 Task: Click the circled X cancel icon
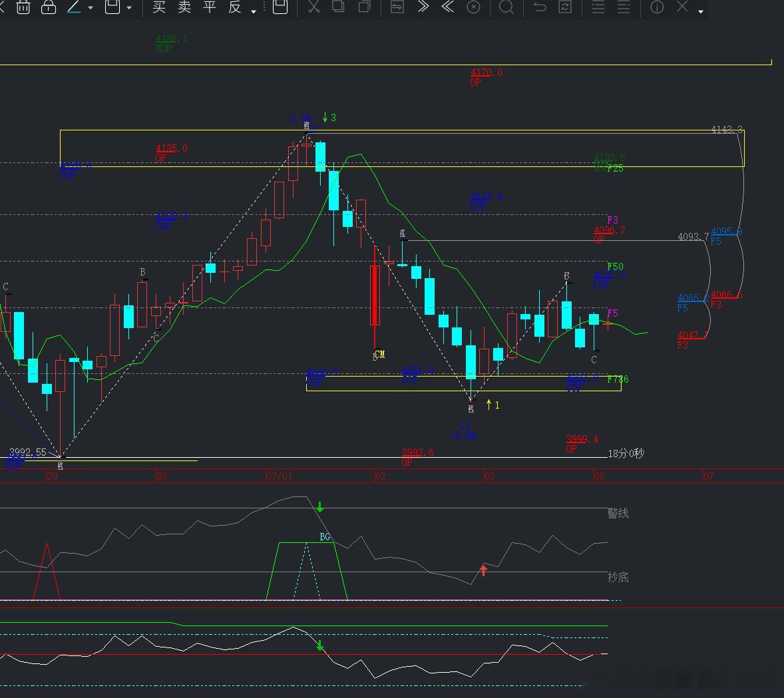[x=473, y=7]
